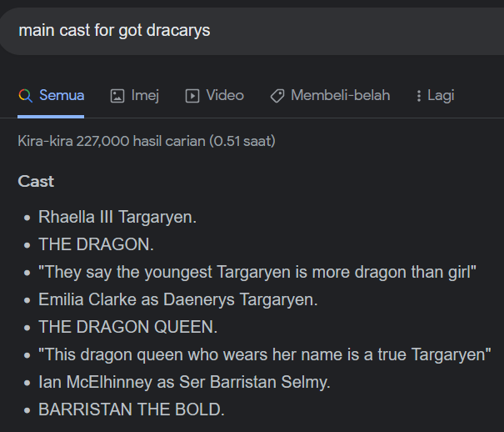Click the tag icon beside Membeli-belah

pyautogui.click(x=277, y=96)
